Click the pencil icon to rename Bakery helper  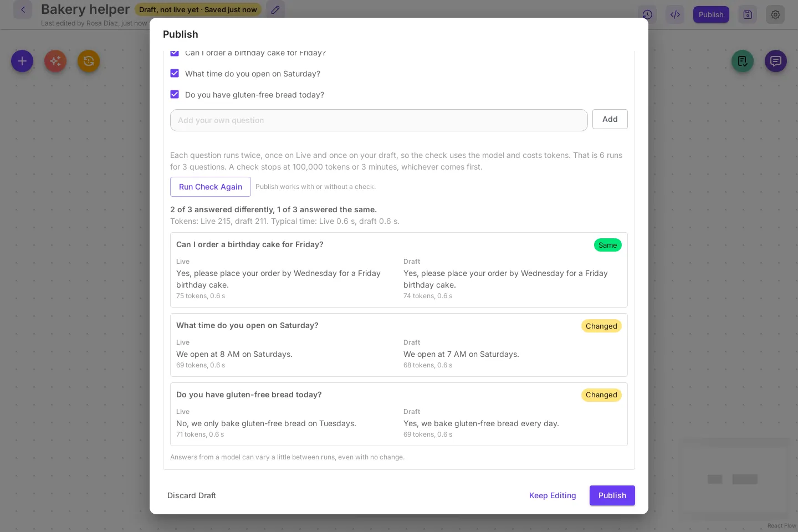275,9
